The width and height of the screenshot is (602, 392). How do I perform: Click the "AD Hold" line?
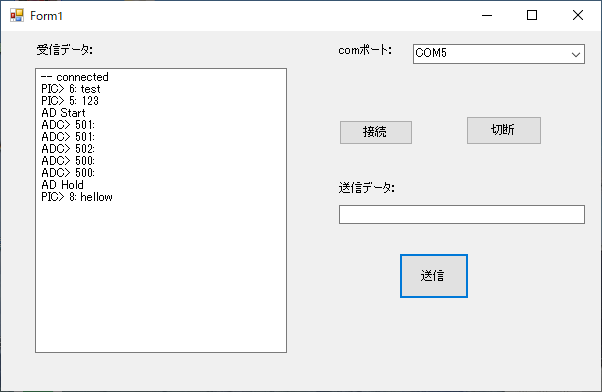pyautogui.click(x=62, y=185)
